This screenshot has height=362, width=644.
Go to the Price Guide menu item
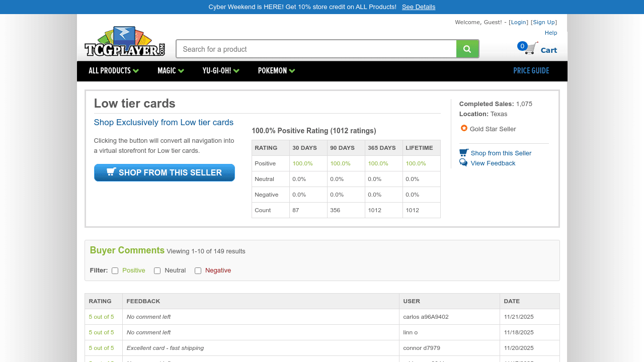click(x=531, y=71)
